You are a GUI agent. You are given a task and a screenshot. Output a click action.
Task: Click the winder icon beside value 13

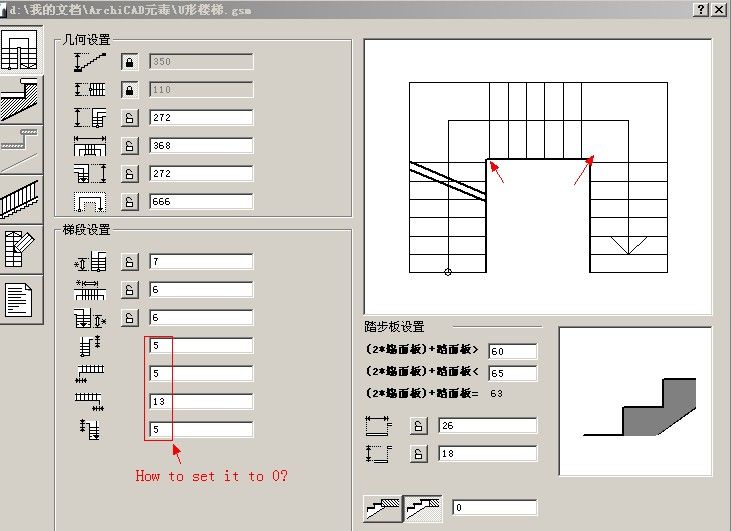[x=90, y=401]
